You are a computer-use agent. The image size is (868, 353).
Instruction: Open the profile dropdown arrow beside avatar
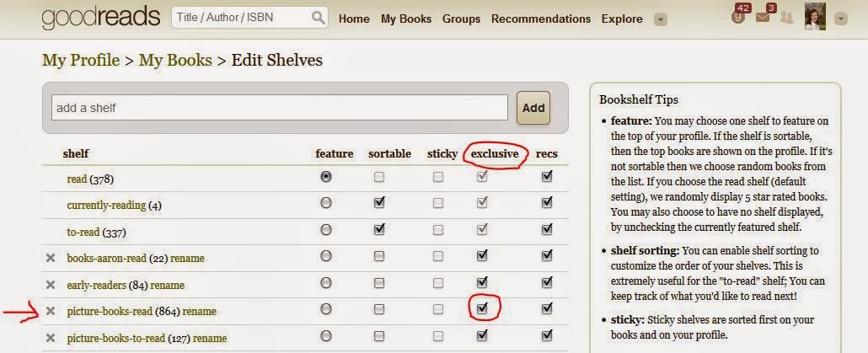[840, 19]
